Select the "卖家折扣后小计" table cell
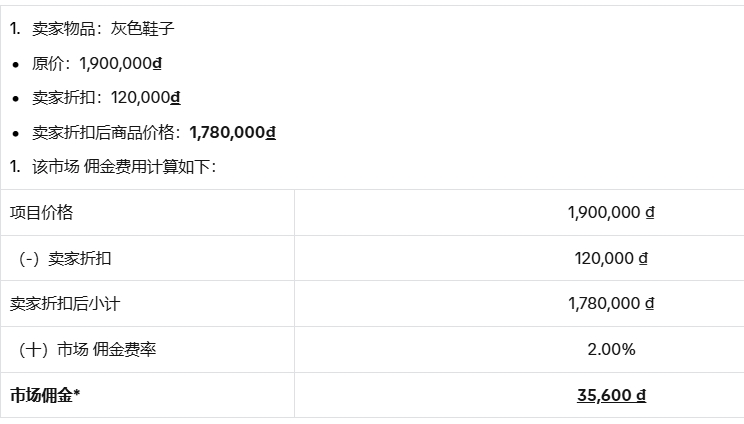Viewport: 744px width, 424px height. [65, 303]
